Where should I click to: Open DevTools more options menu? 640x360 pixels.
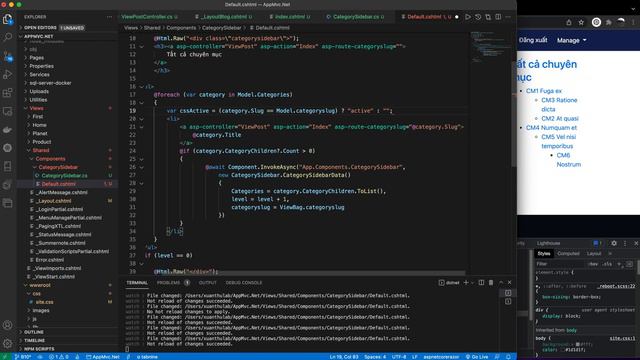click(625, 243)
